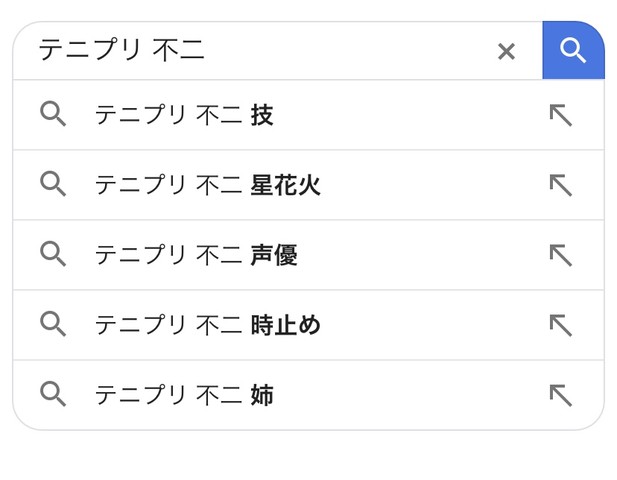Insert 声優 suggestion via its arrow icon
Viewport: 617px width, 480px height.
(561, 255)
